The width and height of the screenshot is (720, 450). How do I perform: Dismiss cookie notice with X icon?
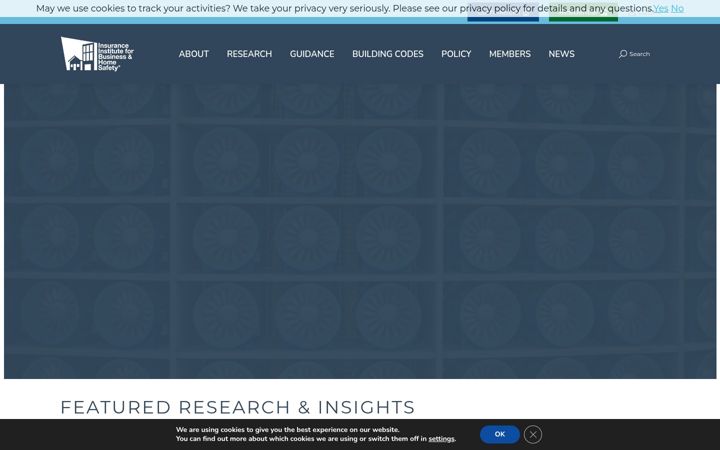533,434
